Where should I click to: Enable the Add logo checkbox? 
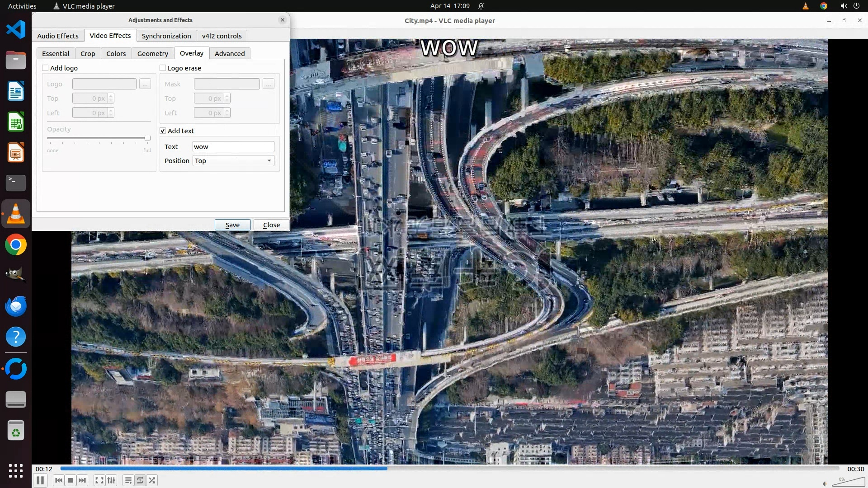(45, 68)
